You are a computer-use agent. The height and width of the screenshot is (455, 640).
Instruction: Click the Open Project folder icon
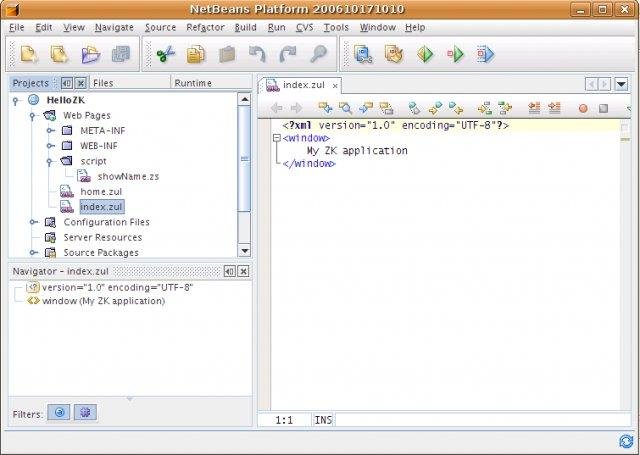tap(90, 54)
